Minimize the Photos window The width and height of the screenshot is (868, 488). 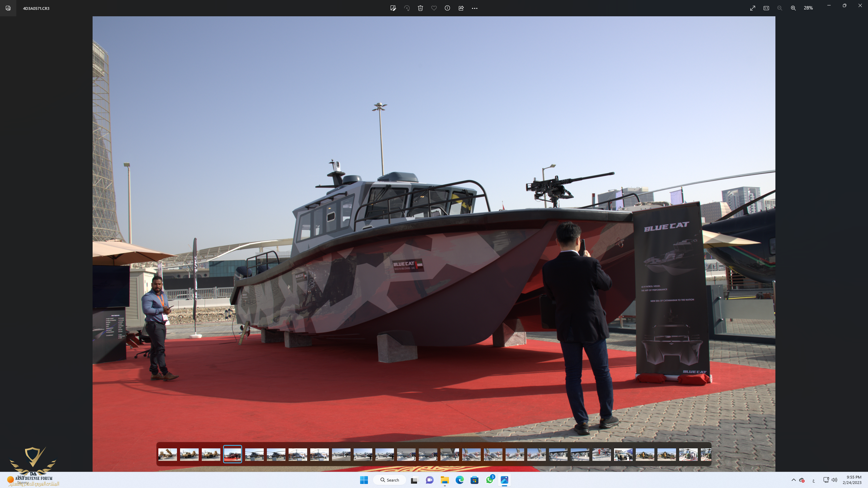coord(829,5)
